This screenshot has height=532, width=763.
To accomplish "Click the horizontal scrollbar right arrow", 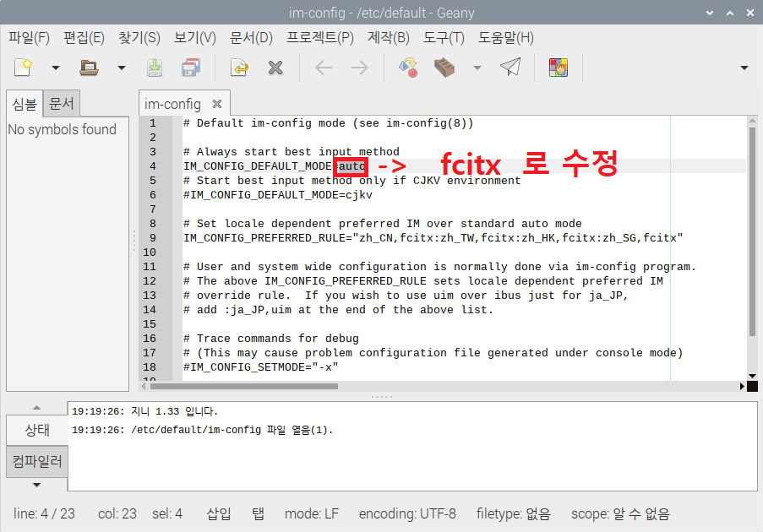I will [x=742, y=386].
